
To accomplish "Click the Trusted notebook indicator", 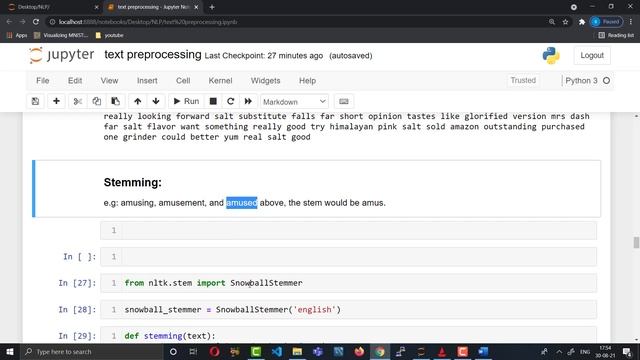I will 523,80.
